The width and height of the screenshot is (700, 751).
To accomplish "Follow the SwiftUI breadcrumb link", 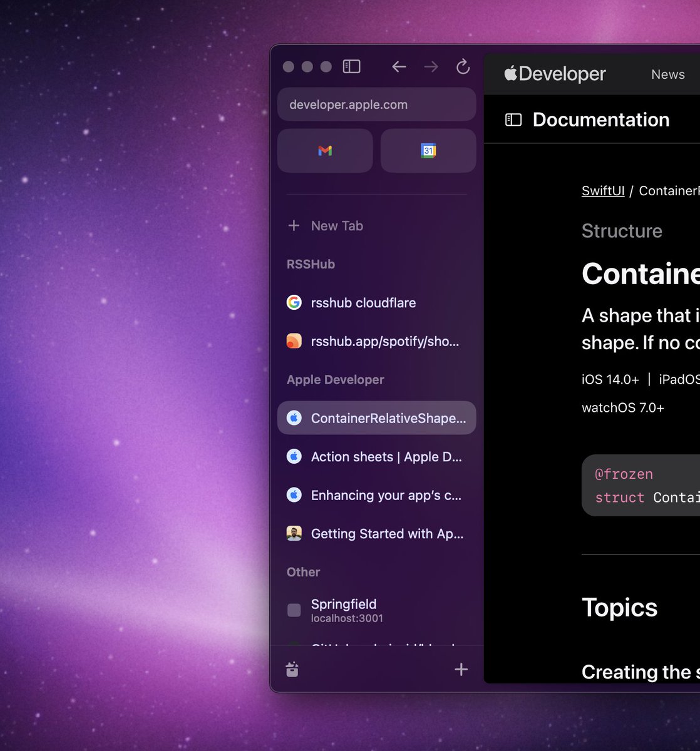I will click(603, 191).
